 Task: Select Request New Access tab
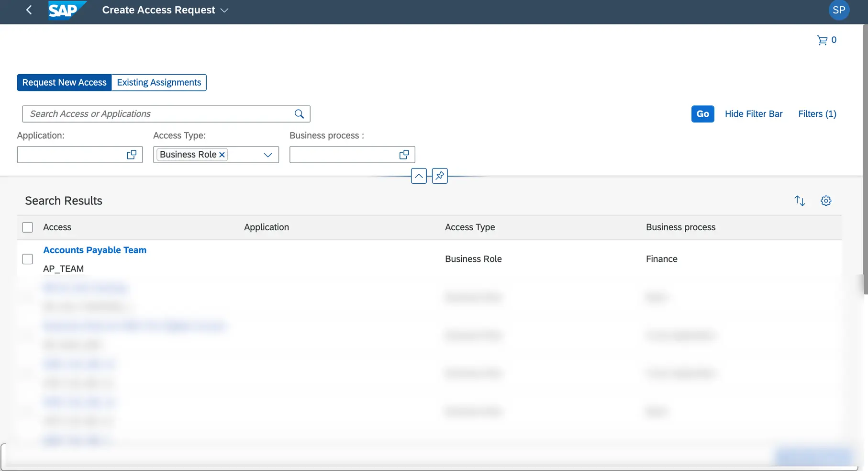64,82
